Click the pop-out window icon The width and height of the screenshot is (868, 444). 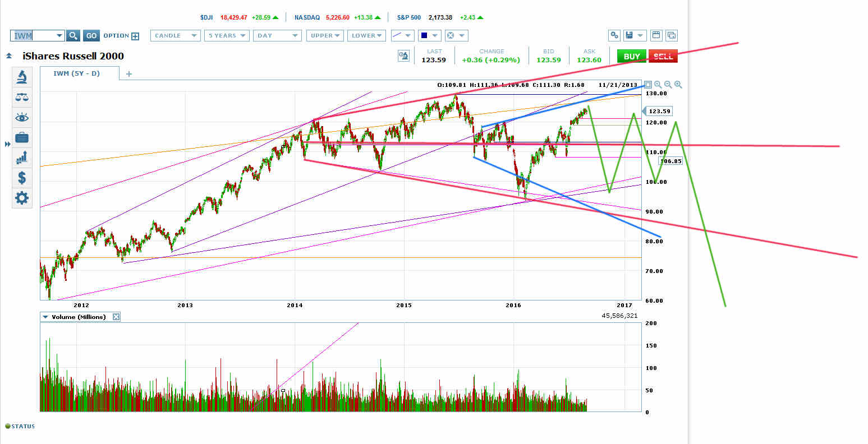tap(671, 35)
